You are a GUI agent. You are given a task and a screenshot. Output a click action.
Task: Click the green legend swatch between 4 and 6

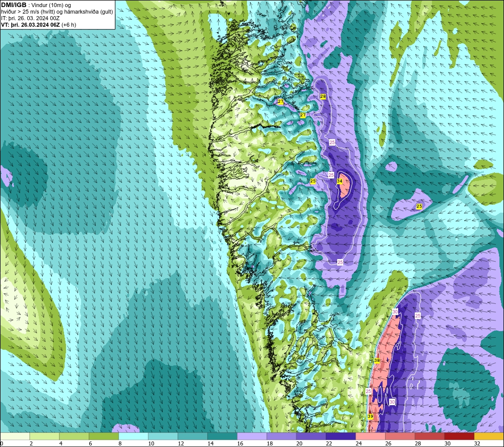pos(74,436)
